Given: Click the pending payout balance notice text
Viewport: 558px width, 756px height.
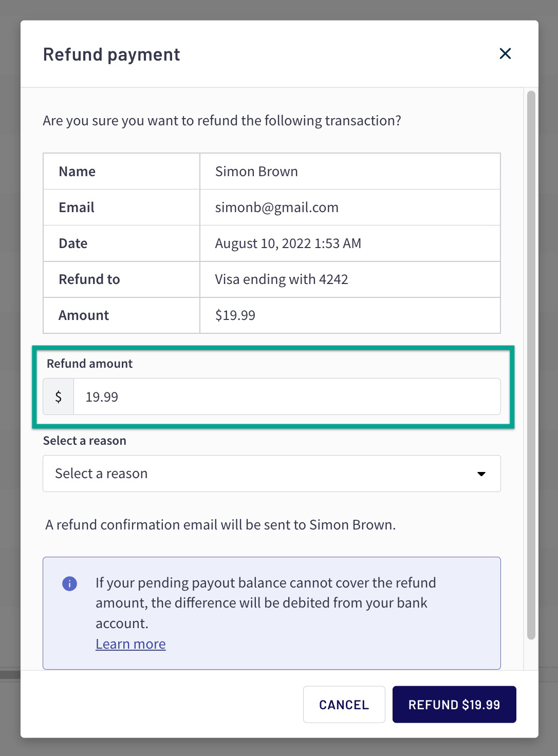Looking at the screenshot, I should (266, 603).
